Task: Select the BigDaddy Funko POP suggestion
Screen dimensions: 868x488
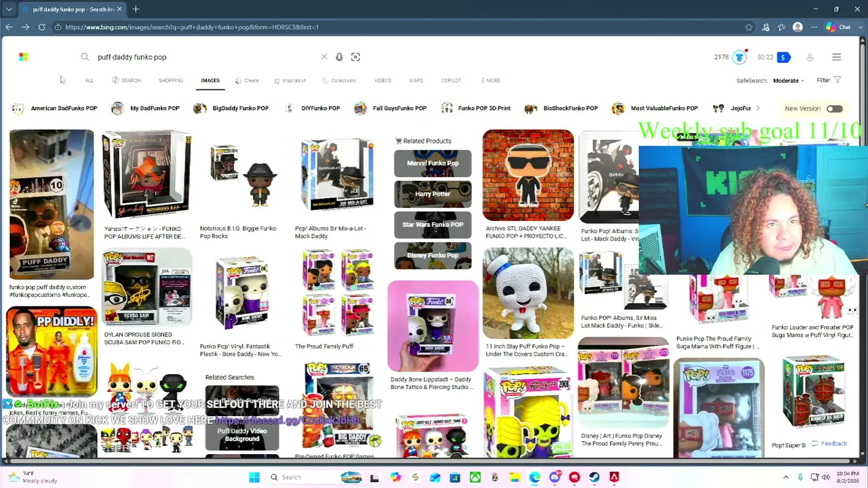Action: pyautogui.click(x=231, y=108)
